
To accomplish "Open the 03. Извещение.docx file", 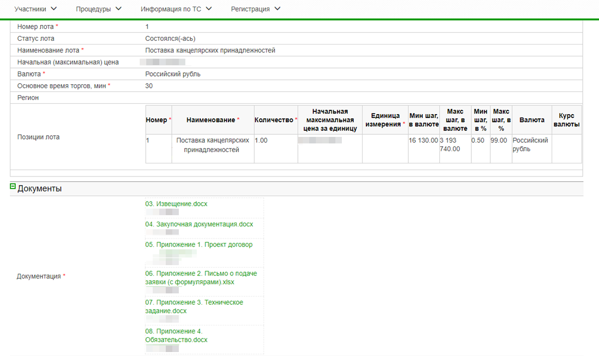I will point(176,204).
